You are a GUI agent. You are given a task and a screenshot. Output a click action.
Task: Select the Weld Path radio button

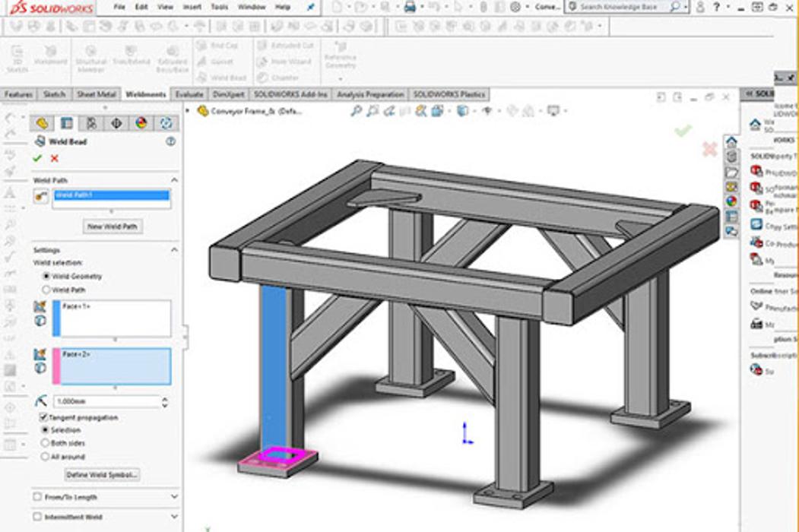(x=46, y=290)
